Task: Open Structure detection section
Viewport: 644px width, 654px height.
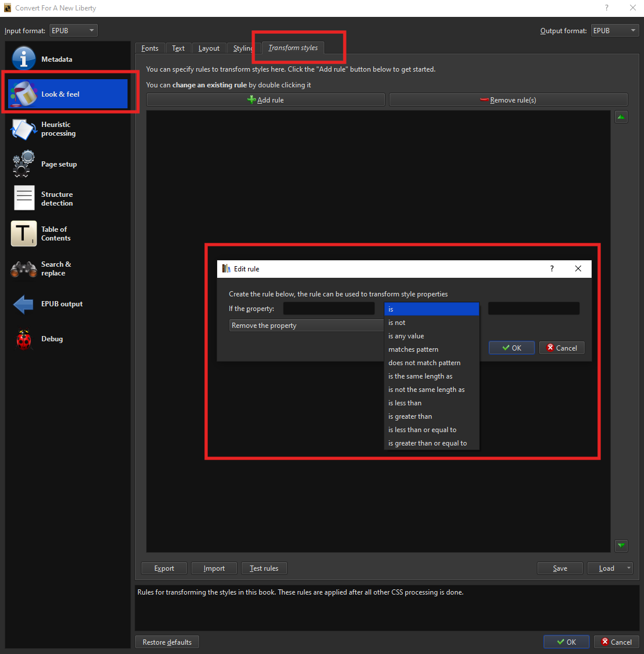Action: tap(68, 199)
